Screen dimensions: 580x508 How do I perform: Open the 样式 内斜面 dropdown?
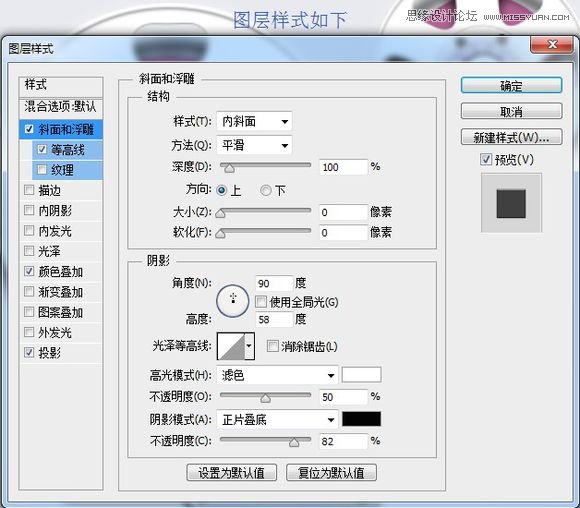click(x=254, y=121)
